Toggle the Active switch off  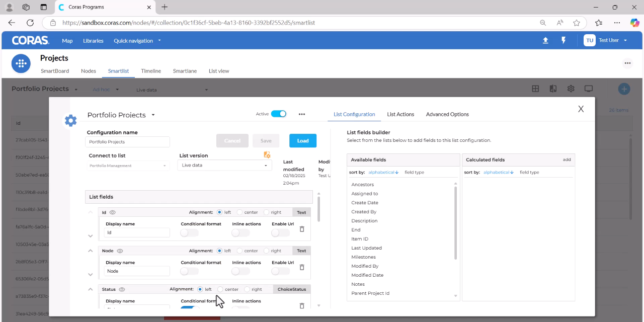point(278,114)
